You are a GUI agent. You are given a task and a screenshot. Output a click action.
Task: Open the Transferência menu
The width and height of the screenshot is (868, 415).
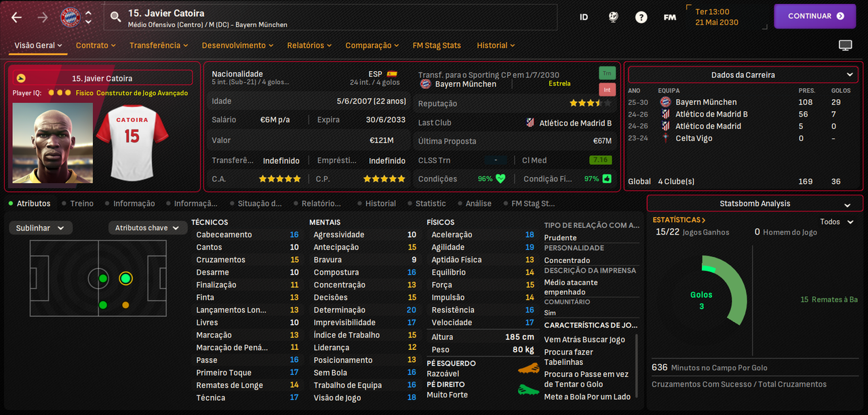coord(159,45)
